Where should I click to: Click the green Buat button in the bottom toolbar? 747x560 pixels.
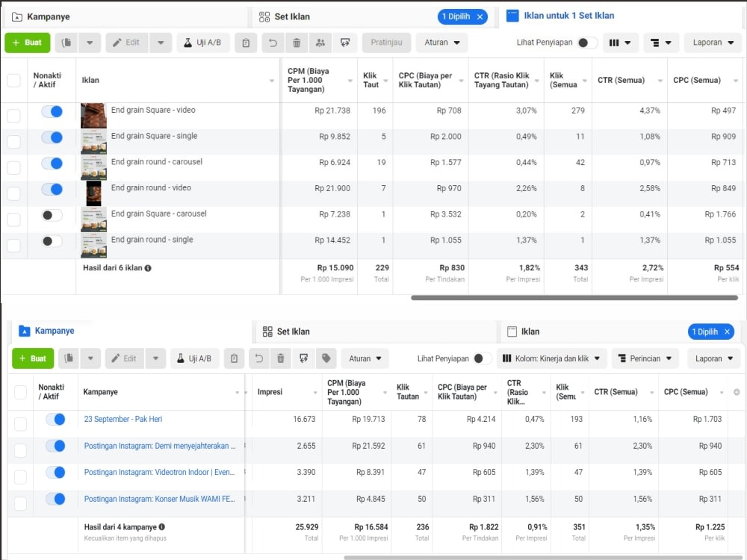pos(33,358)
